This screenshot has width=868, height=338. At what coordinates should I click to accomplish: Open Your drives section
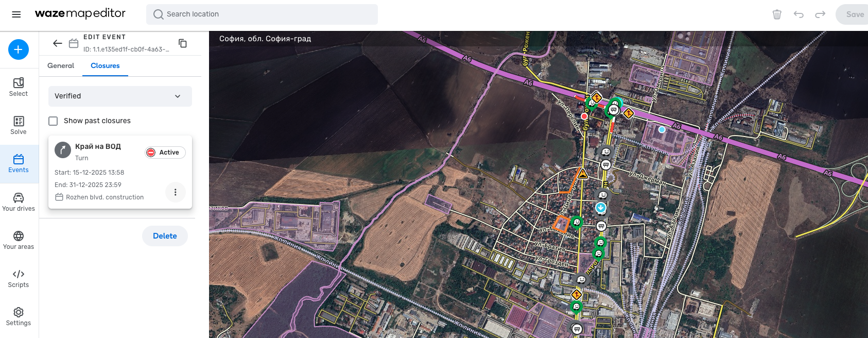click(19, 202)
